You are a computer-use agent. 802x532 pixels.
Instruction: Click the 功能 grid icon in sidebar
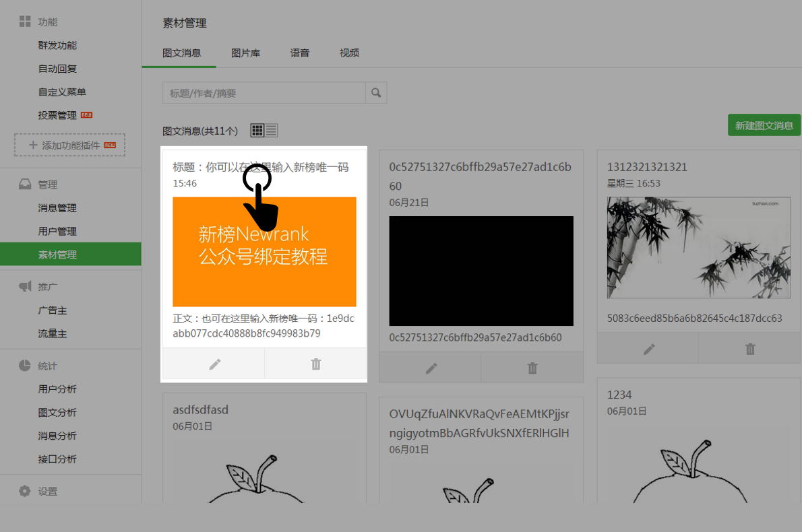[x=25, y=22]
